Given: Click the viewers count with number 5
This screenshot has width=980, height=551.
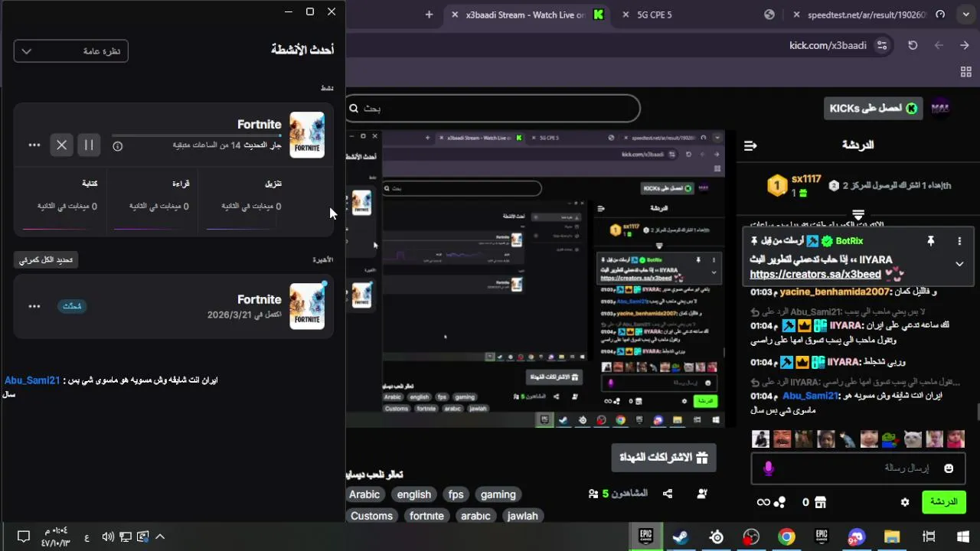Looking at the screenshot, I should (618, 494).
